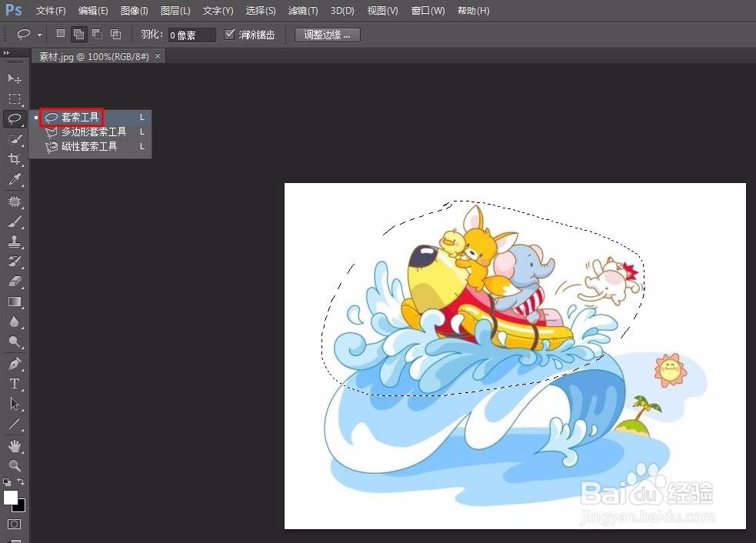Select the Lasso tool in the toolbar
This screenshot has height=543, width=756.
15,118
